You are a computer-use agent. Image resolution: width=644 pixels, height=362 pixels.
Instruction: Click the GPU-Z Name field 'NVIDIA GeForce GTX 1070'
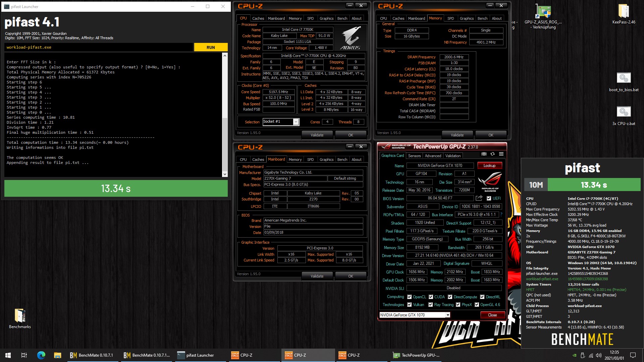click(x=440, y=166)
